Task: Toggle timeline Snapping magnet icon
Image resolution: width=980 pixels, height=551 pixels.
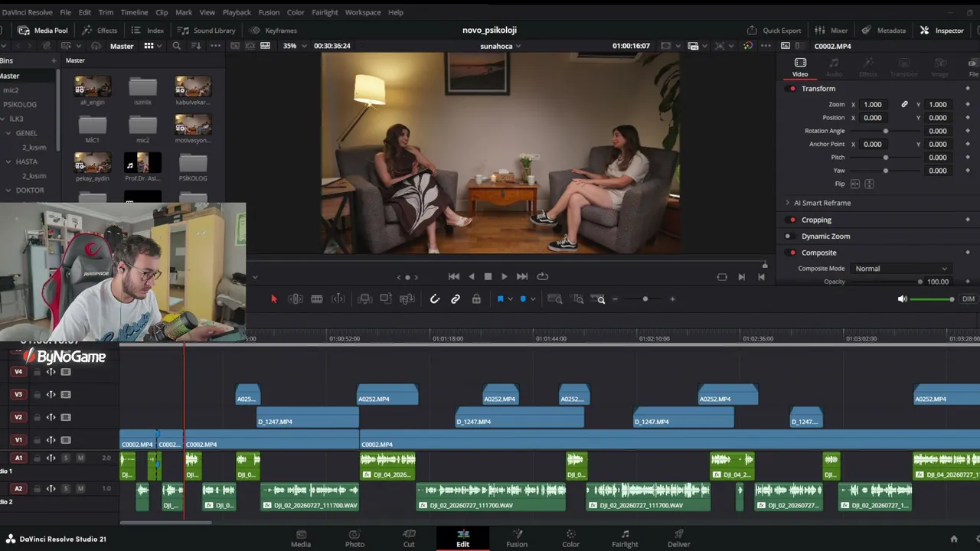Action: pyautogui.click(x=435, y=299)
